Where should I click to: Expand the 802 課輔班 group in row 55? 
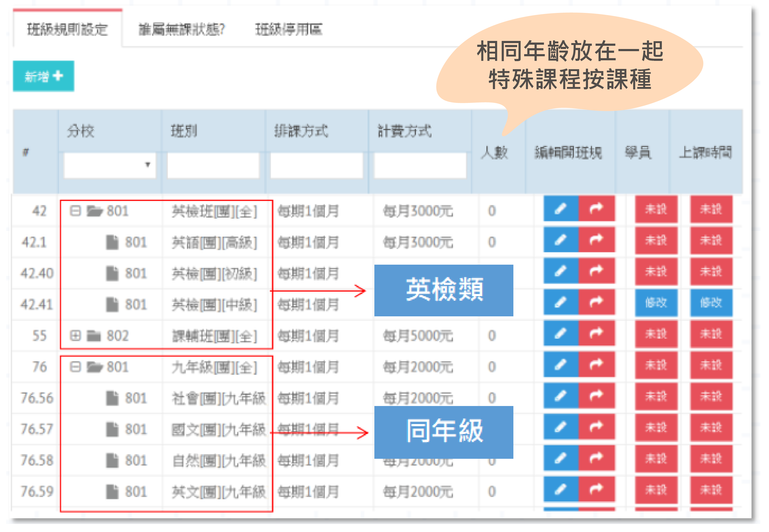[x=75, y=336]
